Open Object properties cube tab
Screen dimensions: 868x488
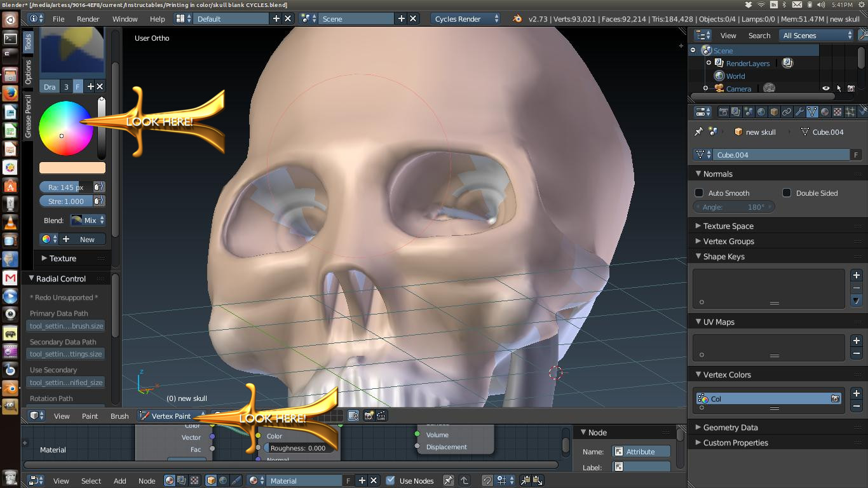[774, 112]
